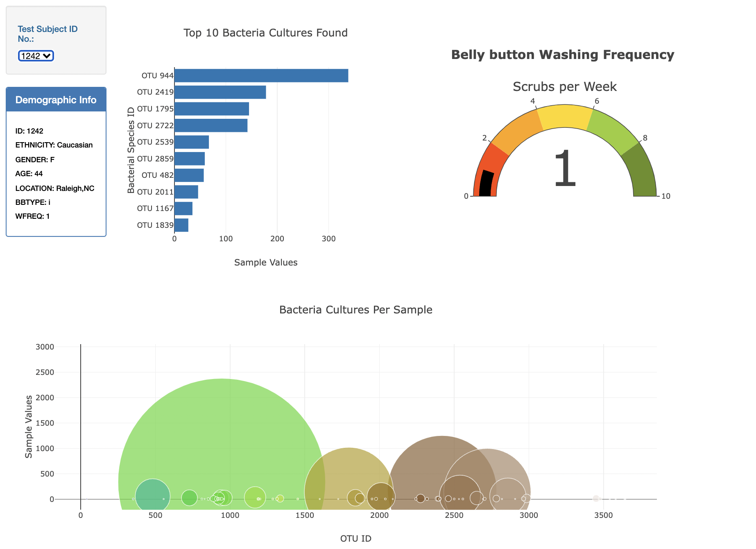Select the WFREQ: 1 entry

tap(32, 216)
